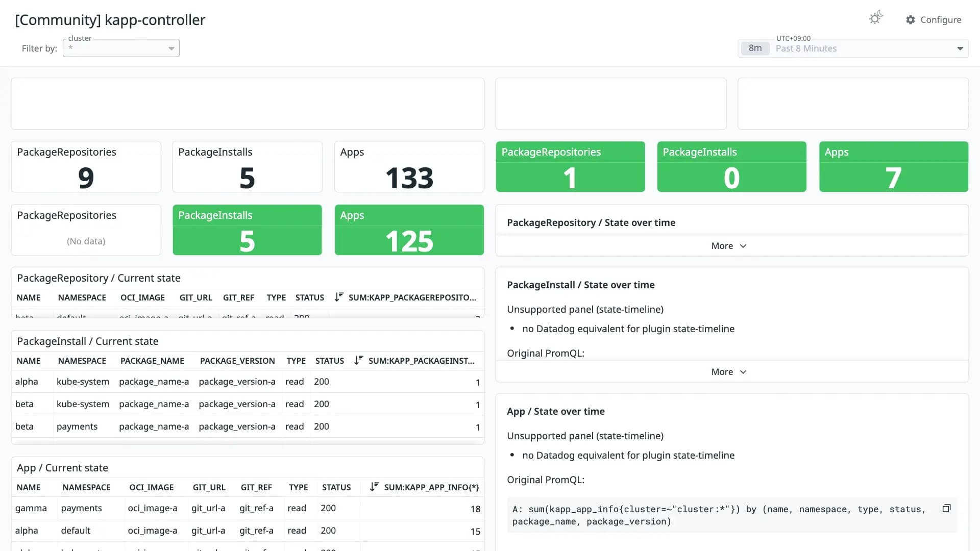Viewport: 980px width, 551px height.
Task: Click the PackageInstall / Current state title
Action: [x=88, y=341]
